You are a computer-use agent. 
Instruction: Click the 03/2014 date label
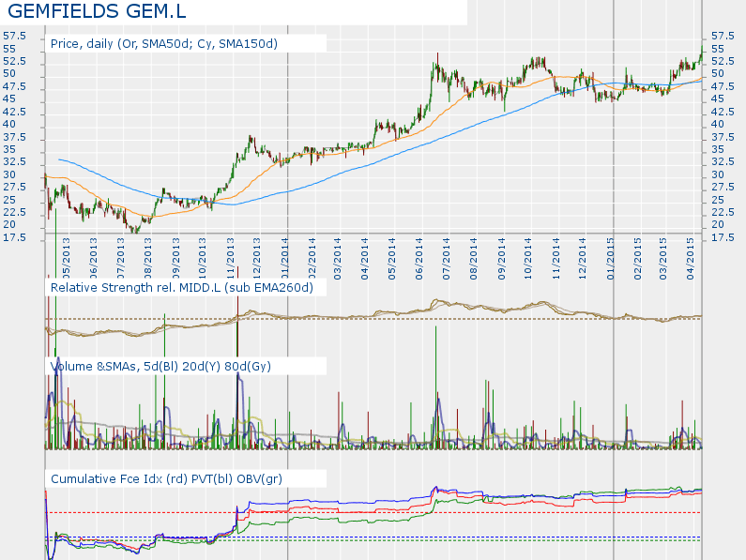click(337, 258)
